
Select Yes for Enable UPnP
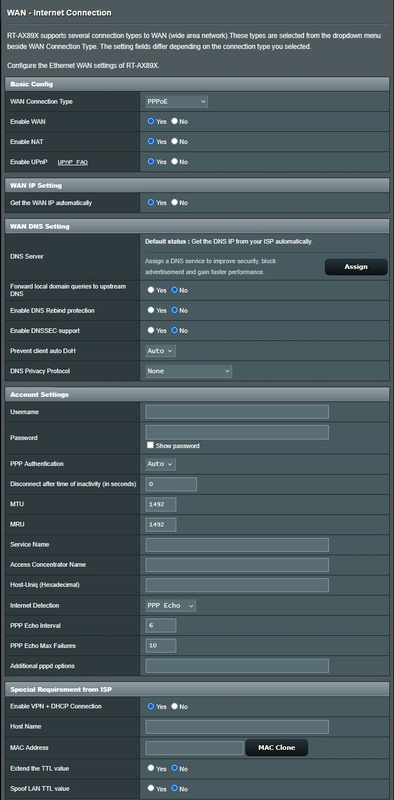point(151,161)
